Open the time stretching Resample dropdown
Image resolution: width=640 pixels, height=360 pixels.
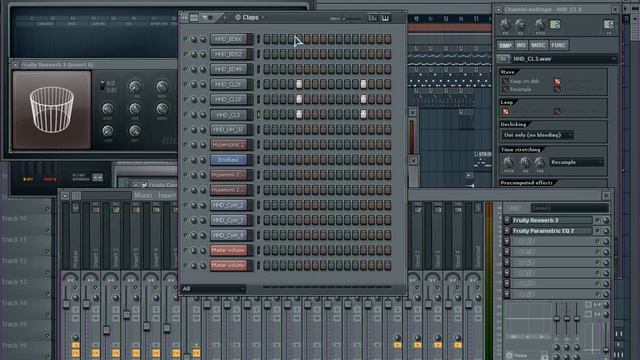577,162
